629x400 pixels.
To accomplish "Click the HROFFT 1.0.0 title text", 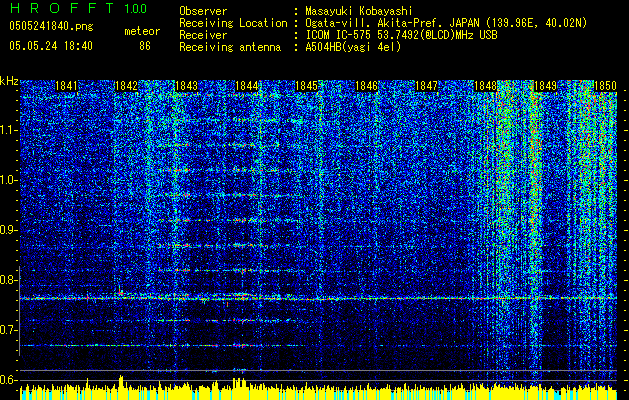I will 78,8.
